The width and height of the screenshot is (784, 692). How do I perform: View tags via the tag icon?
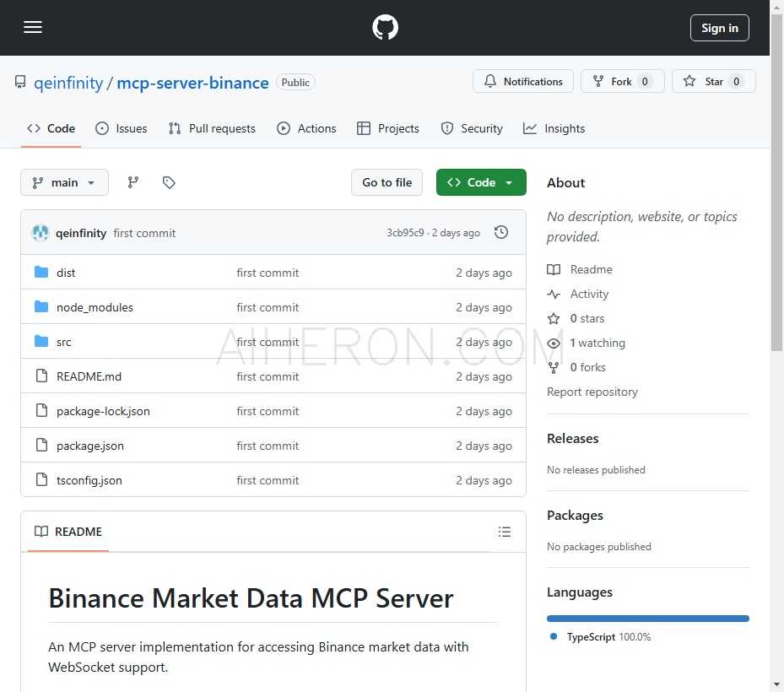click(169, 182)
